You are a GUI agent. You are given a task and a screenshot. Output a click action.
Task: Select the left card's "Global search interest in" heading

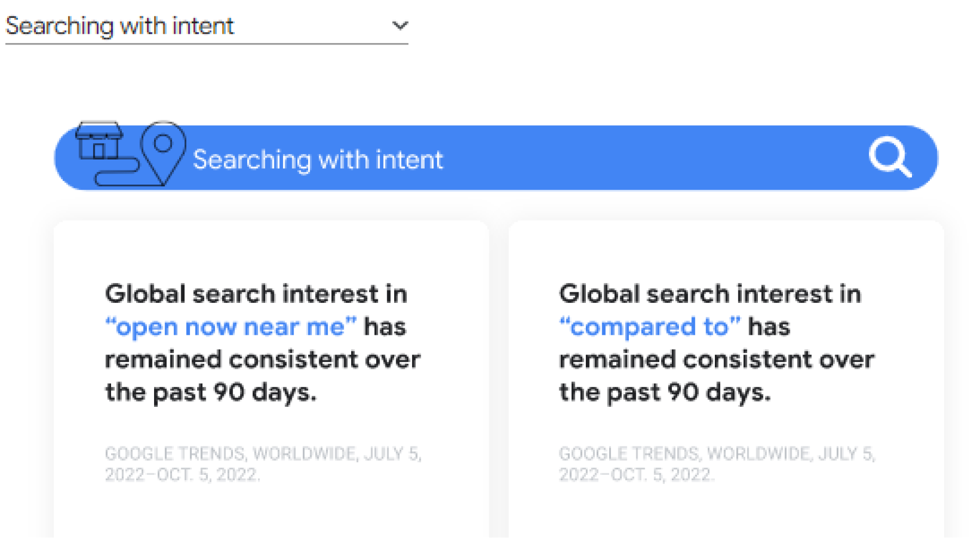point(256,294)
